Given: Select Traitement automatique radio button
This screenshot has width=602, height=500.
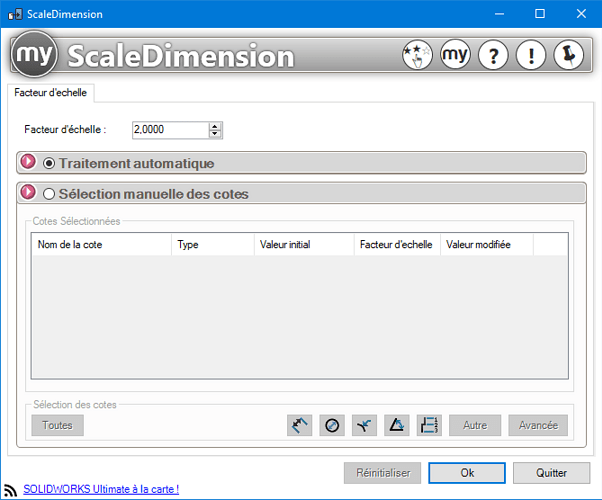Looking at the screenshot, I should coord(49,163).
